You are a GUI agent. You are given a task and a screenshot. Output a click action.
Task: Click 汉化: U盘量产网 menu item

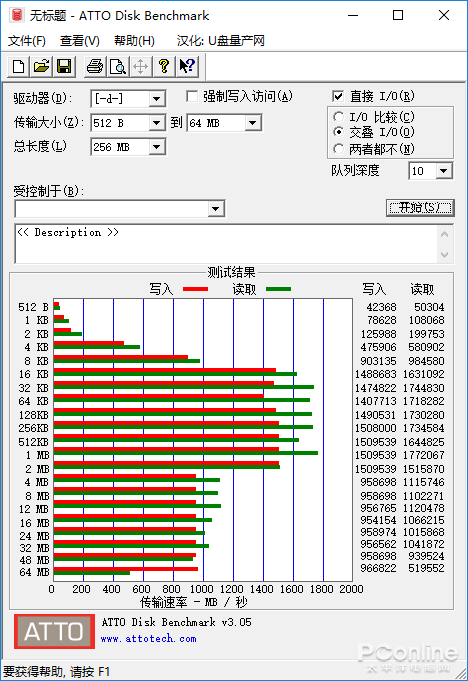221,41
